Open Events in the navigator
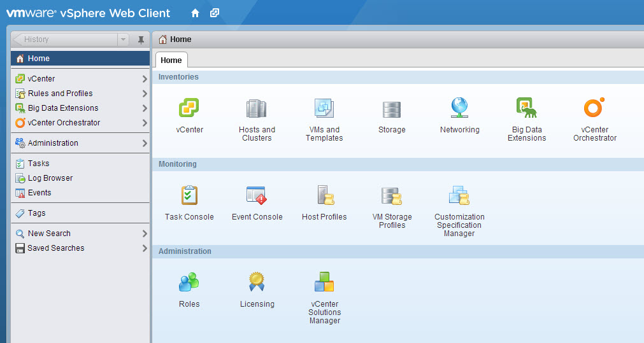 point(80,193)
